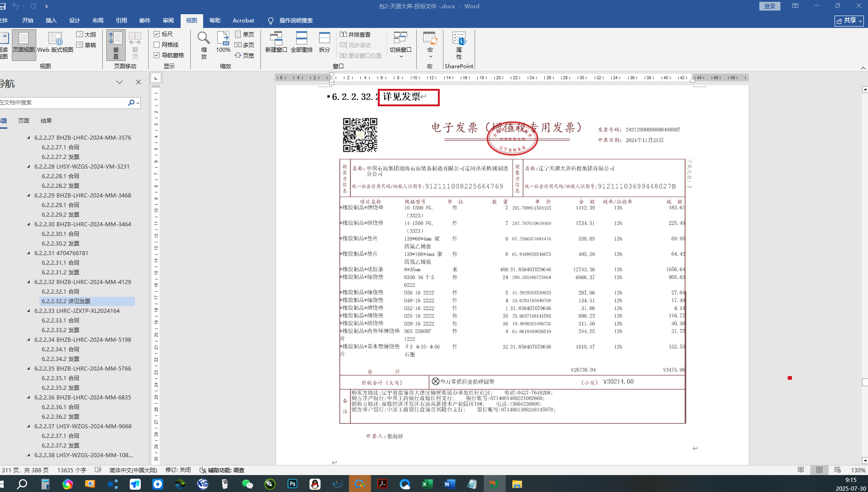The image size is (868, 492).
Task: Open Excel from the taskbar
Action: (427, 484)
